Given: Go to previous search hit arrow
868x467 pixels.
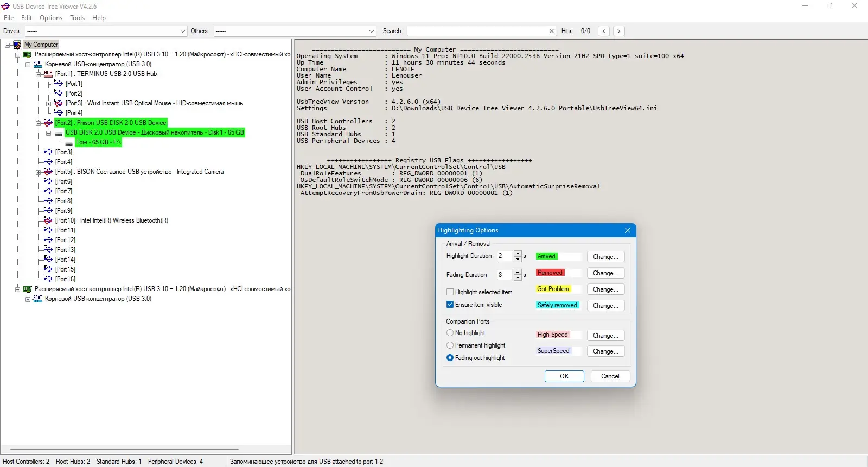Looking at the screenshot, I should pyautogui.click(x=604, y=31).
